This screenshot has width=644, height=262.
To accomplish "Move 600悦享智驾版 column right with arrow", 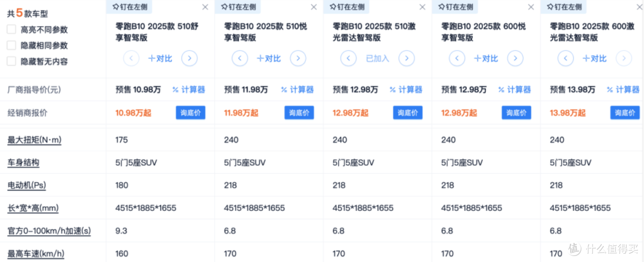I will 515,58.
